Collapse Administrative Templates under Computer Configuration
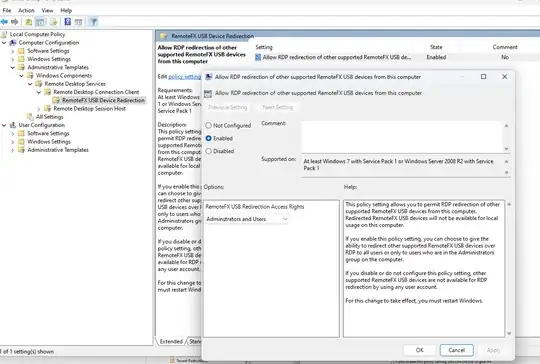This screenshot has width=540, height=364. [13, 67]
